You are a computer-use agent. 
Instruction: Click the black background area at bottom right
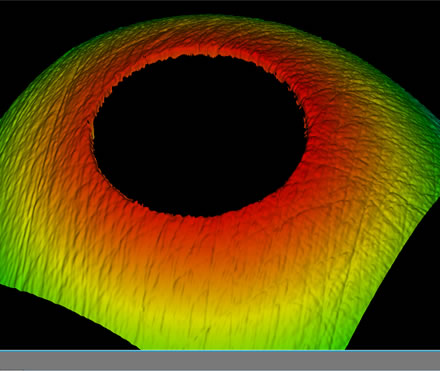point(400,300)
